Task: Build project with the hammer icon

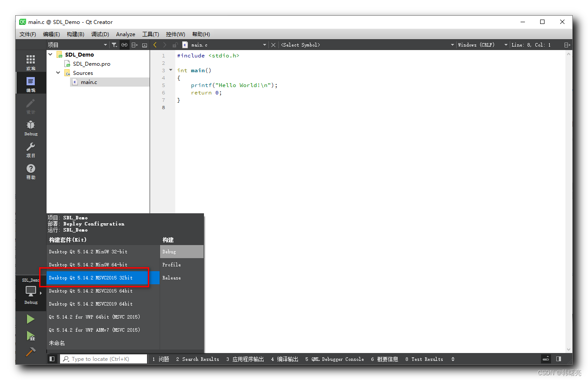Action: [x=30, y=351]
